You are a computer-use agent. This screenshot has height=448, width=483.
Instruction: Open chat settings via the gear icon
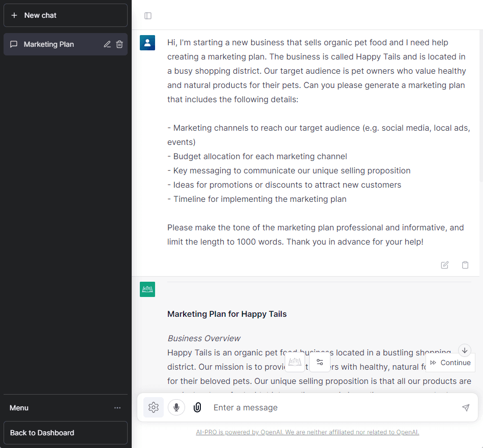point(154,407)
